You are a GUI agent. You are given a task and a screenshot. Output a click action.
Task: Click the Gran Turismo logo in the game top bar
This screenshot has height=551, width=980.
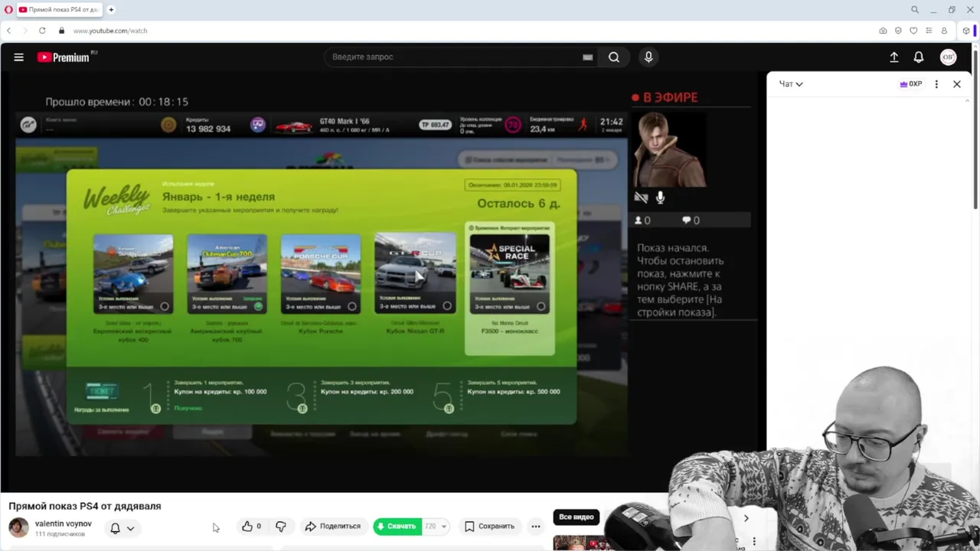(x=28, y=125)
